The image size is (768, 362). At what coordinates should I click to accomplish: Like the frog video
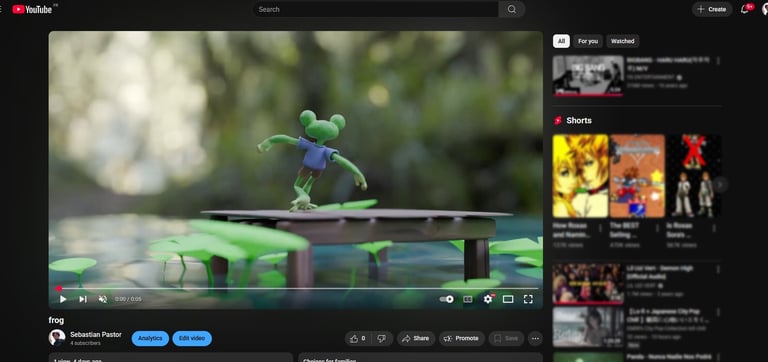pos(358,338)
